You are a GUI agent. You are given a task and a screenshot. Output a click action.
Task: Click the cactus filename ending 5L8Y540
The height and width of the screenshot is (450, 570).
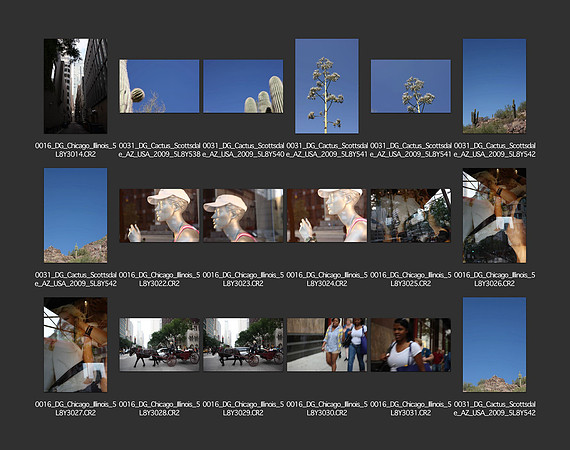pyautogui.click(x=243, y=150)
